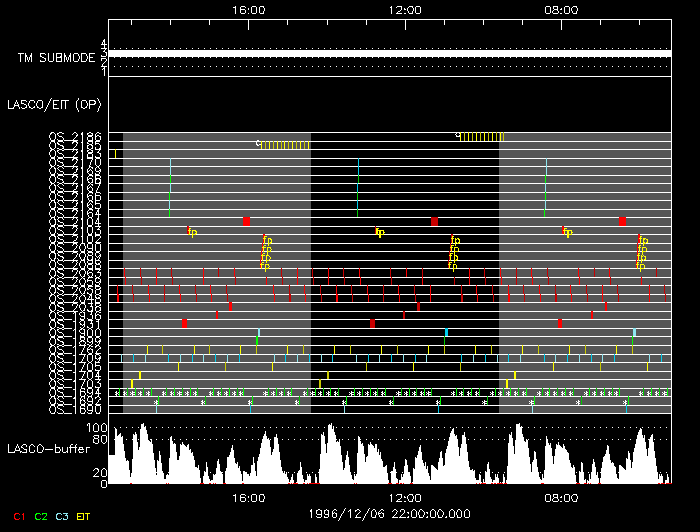Click the 12:00 label on the bottom axis

tap(404, 497)
